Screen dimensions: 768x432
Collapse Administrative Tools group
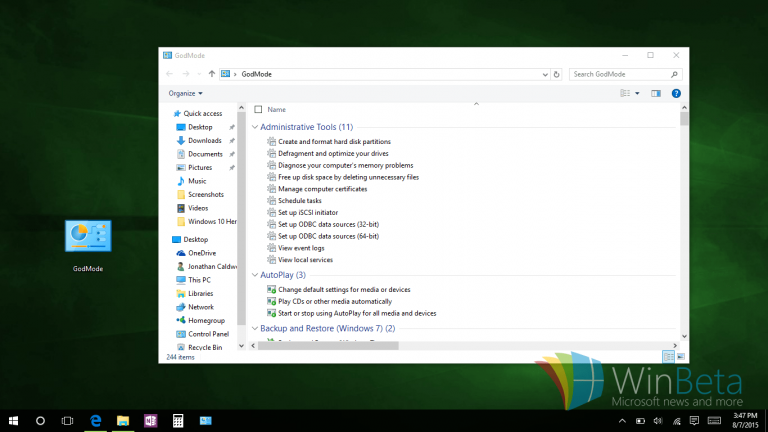(x=255, y=127)
